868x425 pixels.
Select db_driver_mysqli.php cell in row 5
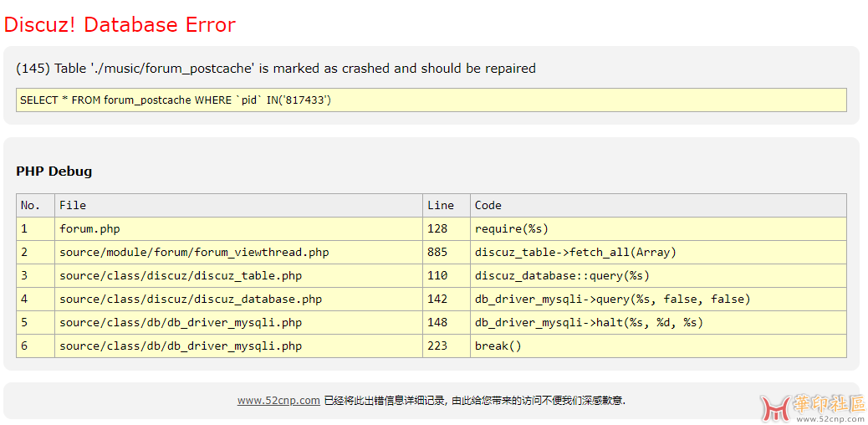[x=238, y=322]
